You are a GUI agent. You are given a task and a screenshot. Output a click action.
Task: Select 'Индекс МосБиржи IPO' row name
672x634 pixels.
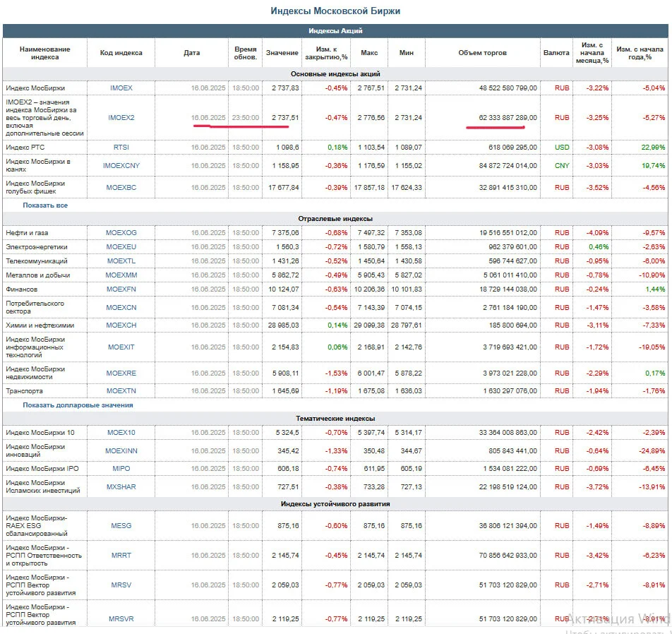(x=42, y=469)
